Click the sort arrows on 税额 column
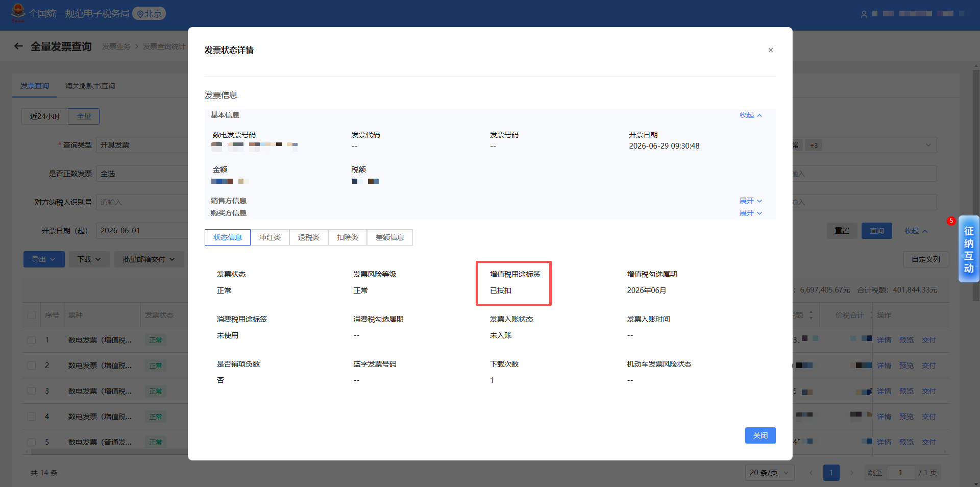The height and width of the screenshot is (487, 980). point(811,315)
